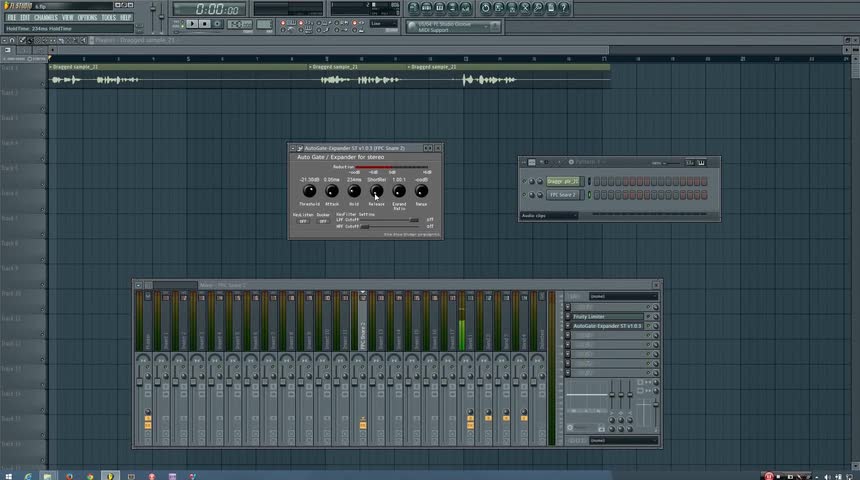
Task: Open the mixer output (none) dropdown
Action: (x=623, y=441)
